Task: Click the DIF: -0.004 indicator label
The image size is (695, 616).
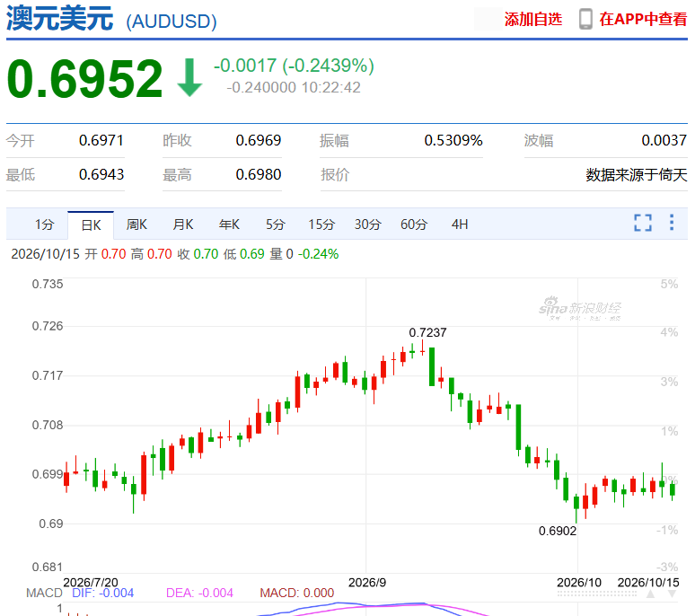Action: [x=103, y=593]
